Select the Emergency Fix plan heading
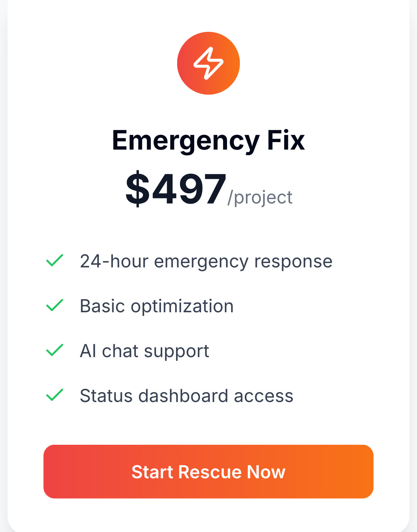This screenshot has width=417, height=532. (x=208, y=140)
